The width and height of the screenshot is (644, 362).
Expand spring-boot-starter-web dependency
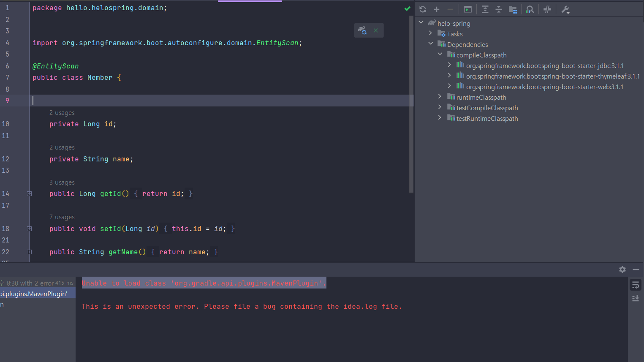449,86
